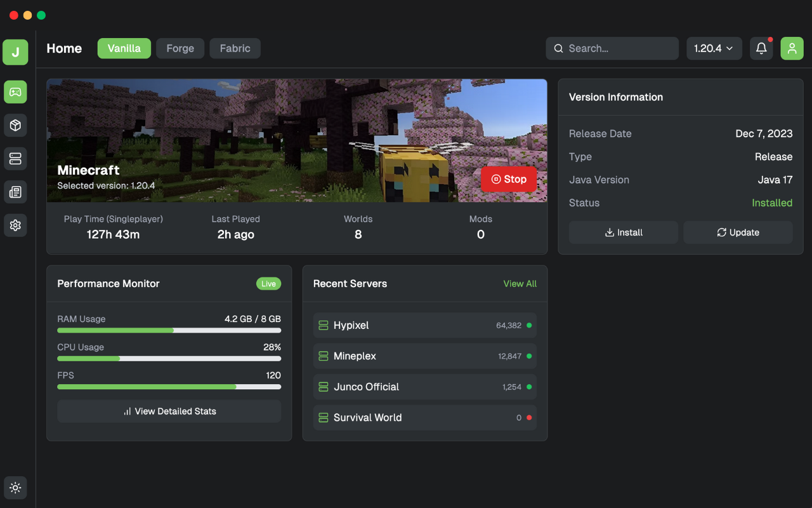Click the Survival World offline status dot
This screenshot has width=812, height=508.
point(529,418)
